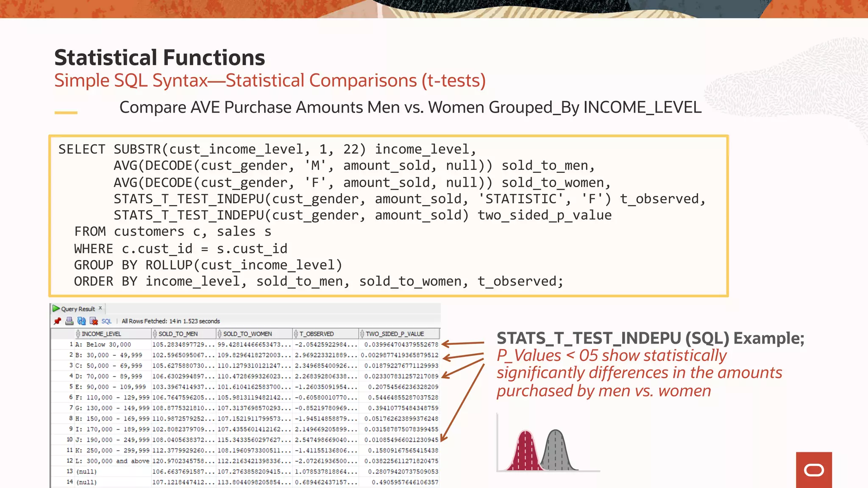Viewport: 868px width, 488px height.
Task: Click 'All Rows Fetched: 14 in 1.523 seconds' status
Action: [171, 321]
